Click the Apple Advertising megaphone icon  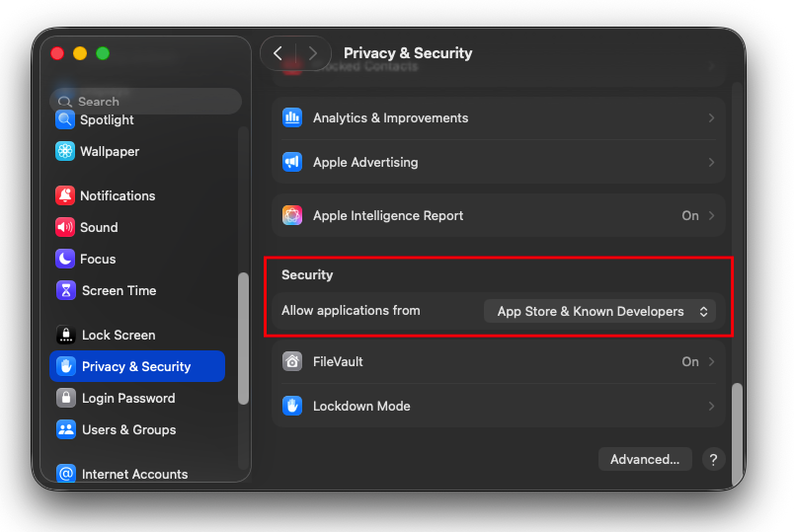pos(292,162)
